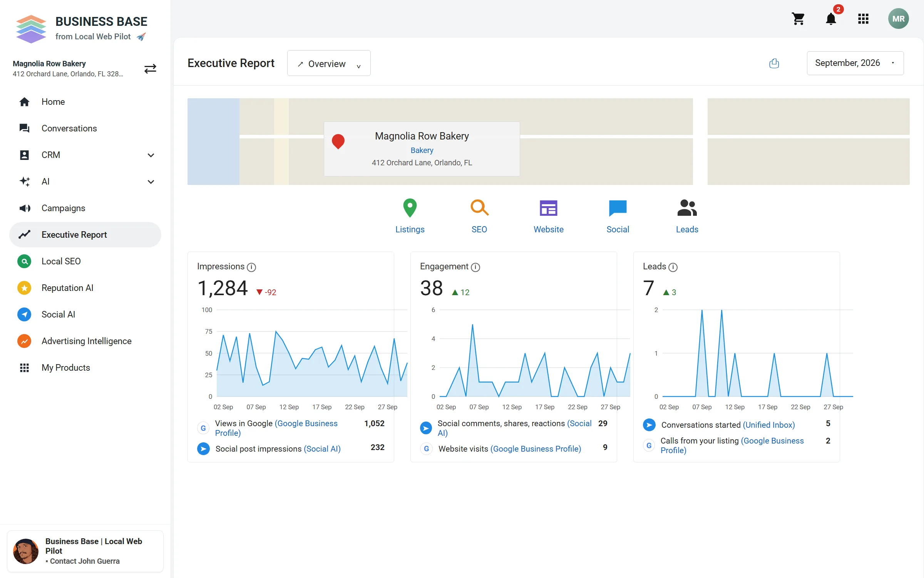Open the September, 2026 date picker
924x578 pixels.
point(855,63)
